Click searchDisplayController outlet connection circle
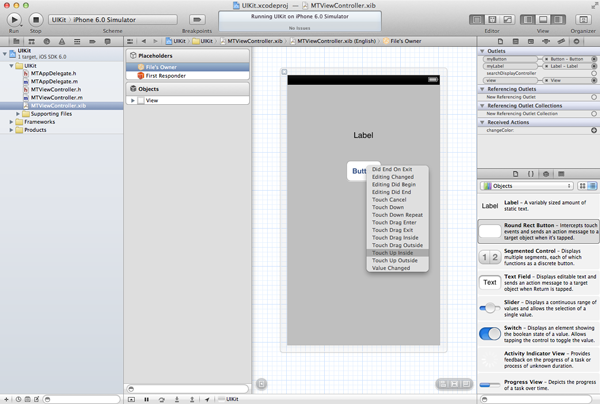The width and height of the screenshot is (600, 404). pos(594,73)
